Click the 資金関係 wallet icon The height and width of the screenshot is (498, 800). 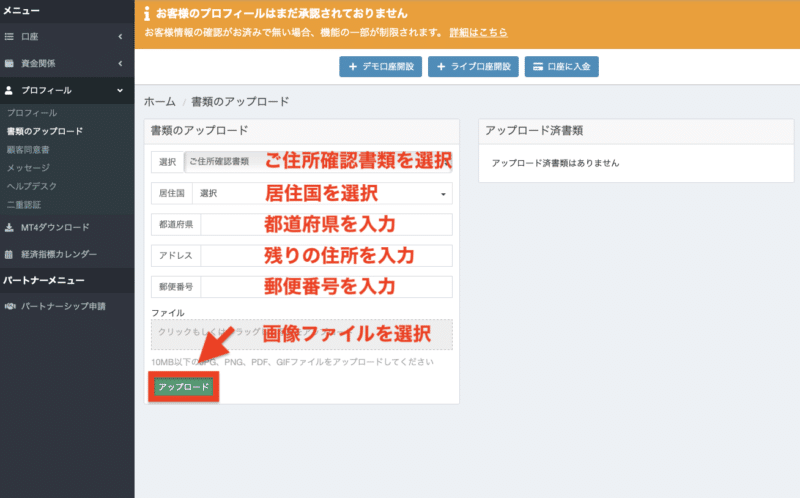[9, 64]
